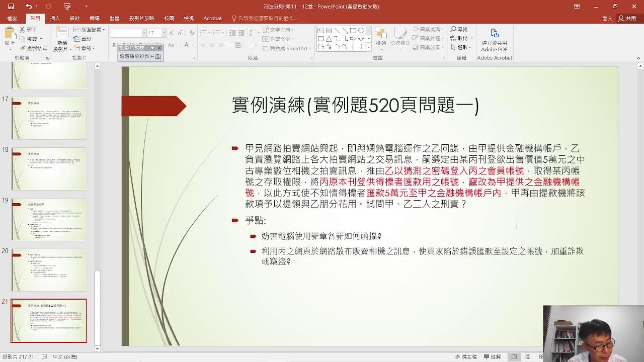Select slide 19 thumbnail

click(x=49, y=220)
